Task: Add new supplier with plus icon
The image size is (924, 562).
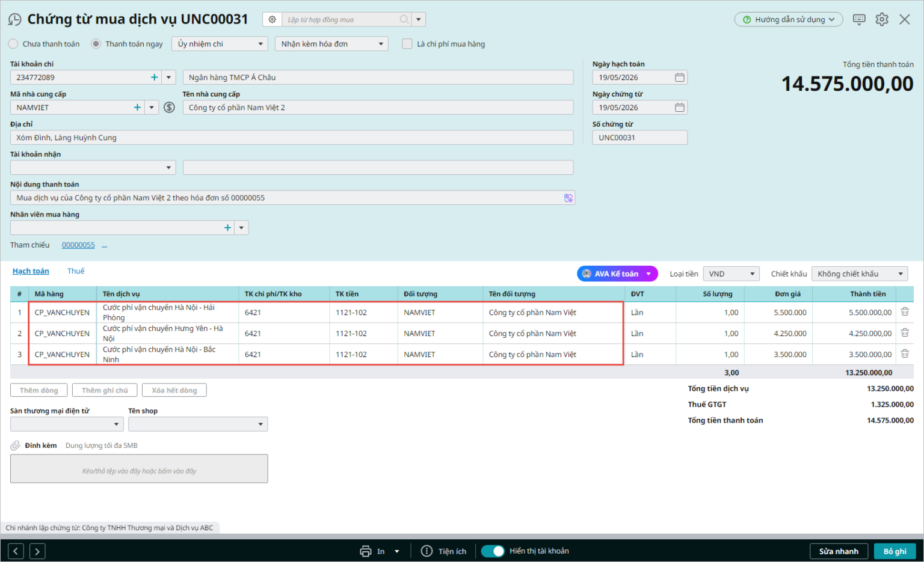Action: (137, 107)
